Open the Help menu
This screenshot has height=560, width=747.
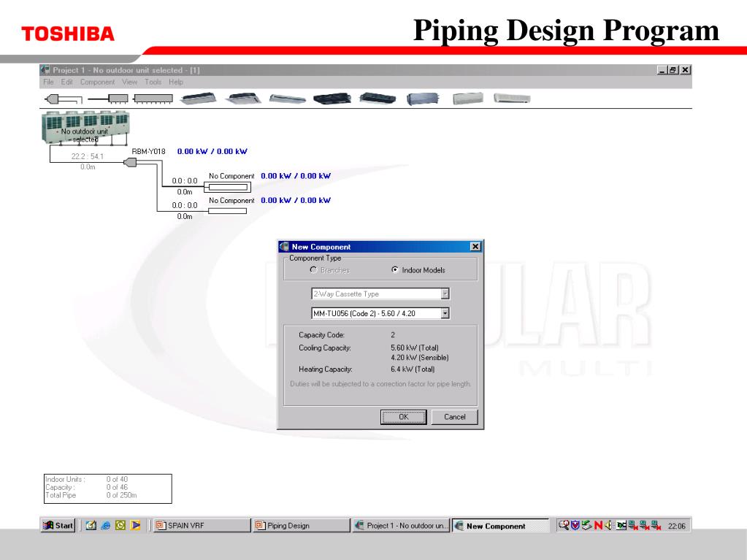coord(176,82)
